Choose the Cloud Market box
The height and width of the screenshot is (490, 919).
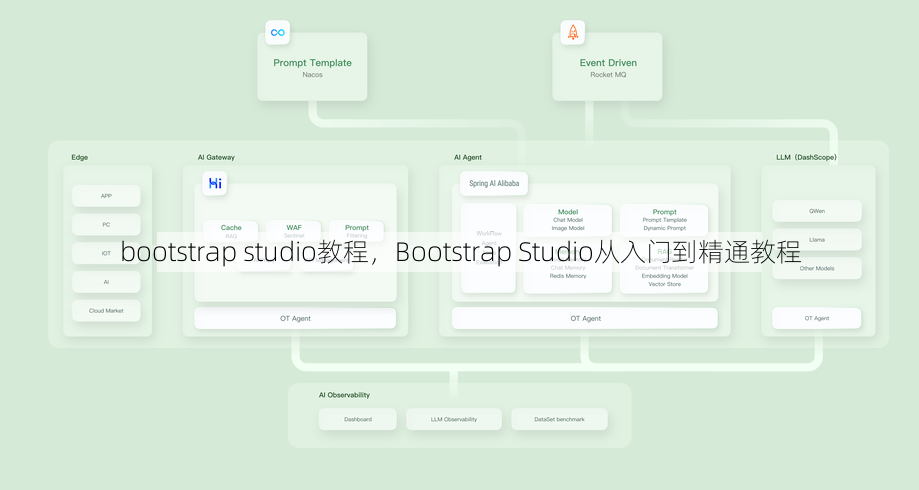pyautogui.click(x=106, y=311)
